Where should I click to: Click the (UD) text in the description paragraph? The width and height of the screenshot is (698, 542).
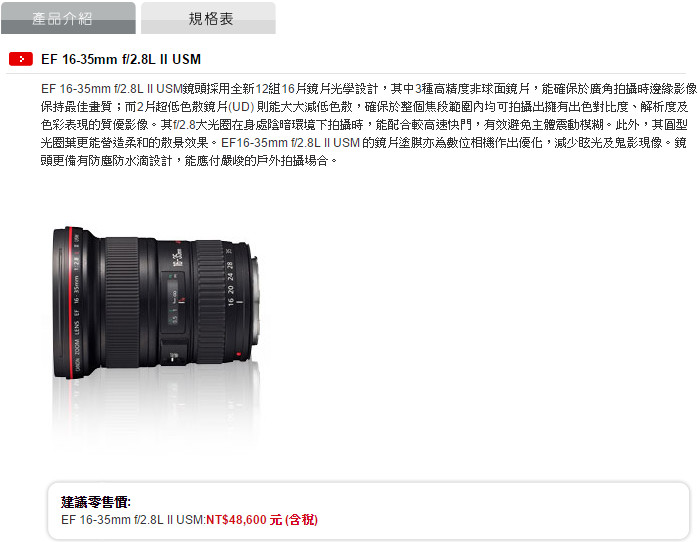[241, 107]
